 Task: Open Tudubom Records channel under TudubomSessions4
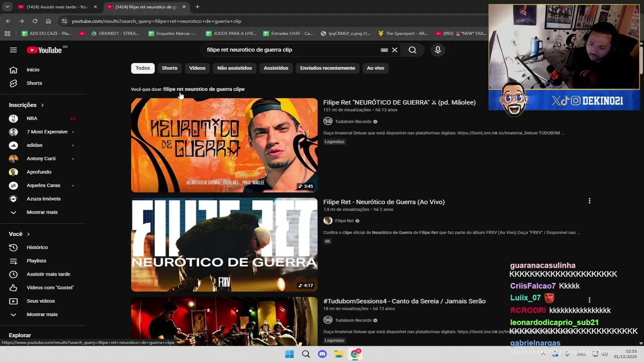[353, 320]
